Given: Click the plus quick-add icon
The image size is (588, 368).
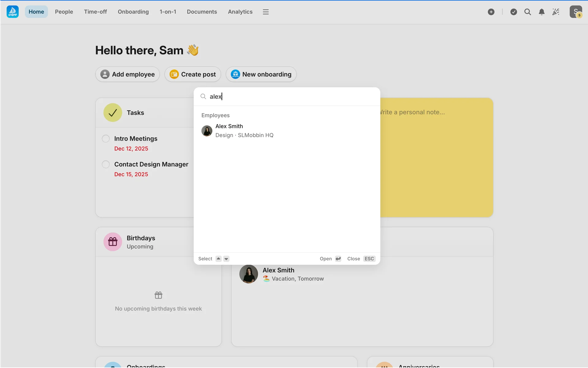Looking at the screenshot, I should (x=491, y=12).
